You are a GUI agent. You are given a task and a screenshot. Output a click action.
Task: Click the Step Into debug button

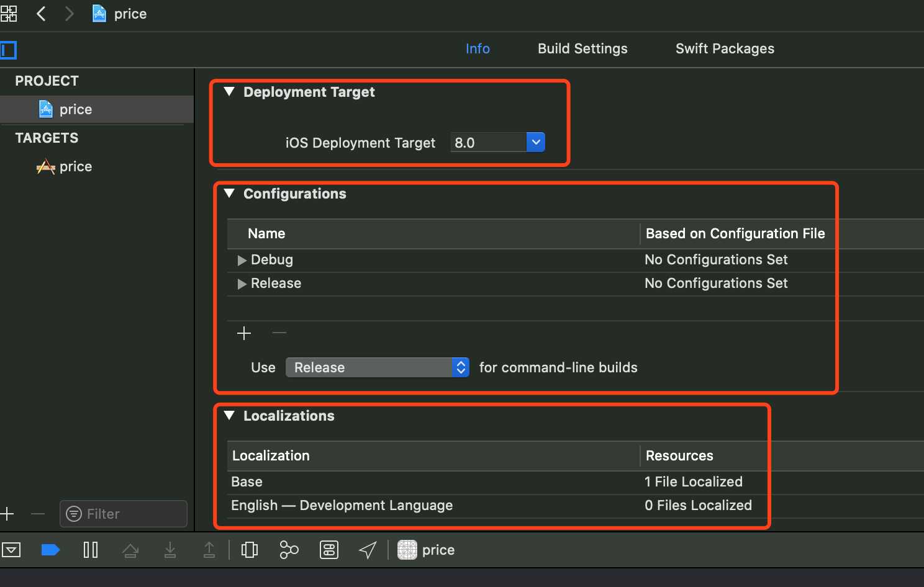(x=170, y=550)
